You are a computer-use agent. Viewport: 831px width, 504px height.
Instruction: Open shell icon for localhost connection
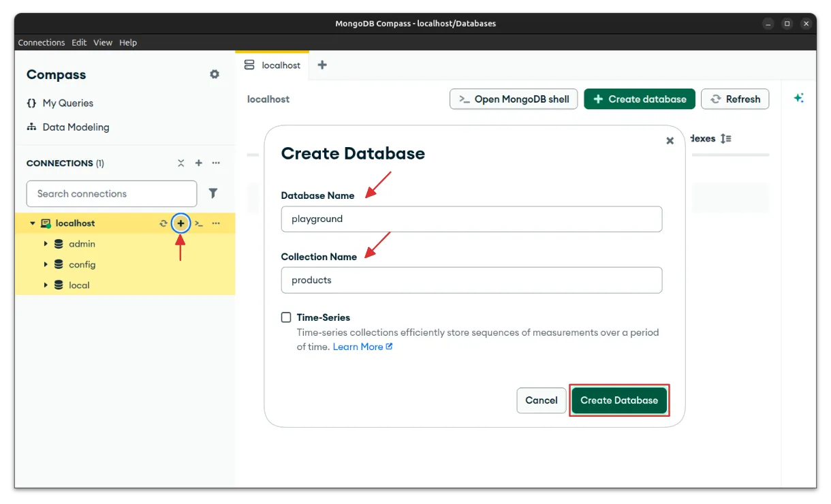(x=199, y=223)
